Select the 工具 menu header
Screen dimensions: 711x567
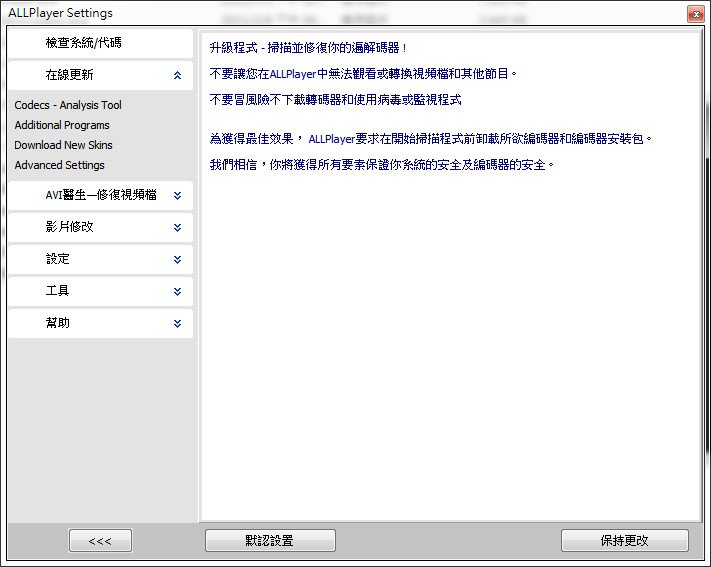pos(100,291)
